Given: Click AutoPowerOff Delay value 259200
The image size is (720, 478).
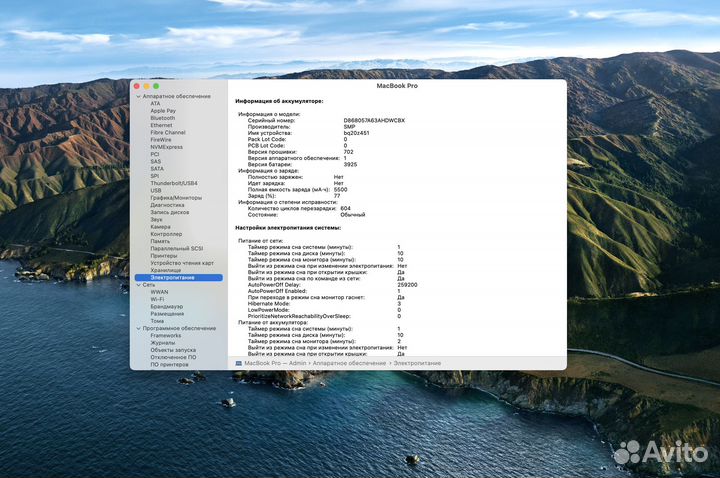Looking at the screenshot, I should coord(407,285).
